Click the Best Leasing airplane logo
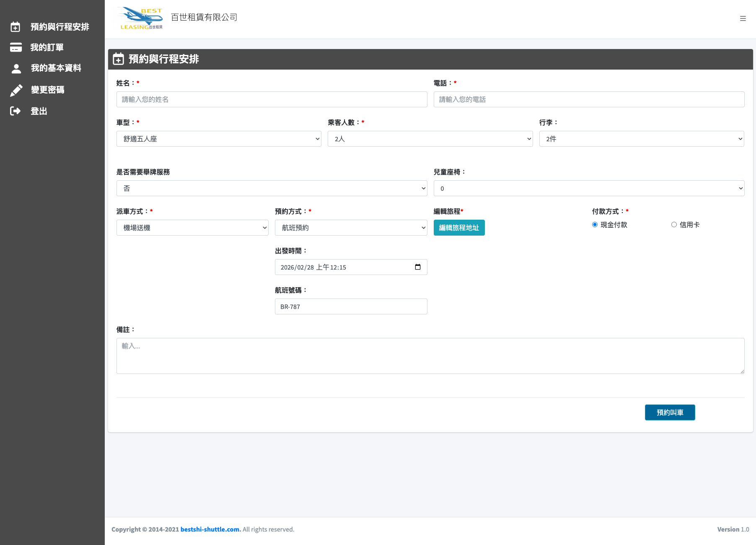The image size is (756, 545). pyautogui.click(x=141, y=18)
